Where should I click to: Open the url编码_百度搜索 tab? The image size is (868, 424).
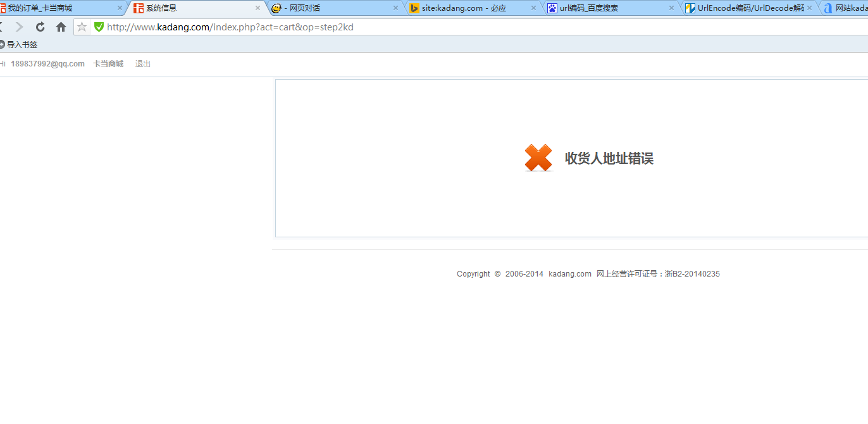click(611, 8)
